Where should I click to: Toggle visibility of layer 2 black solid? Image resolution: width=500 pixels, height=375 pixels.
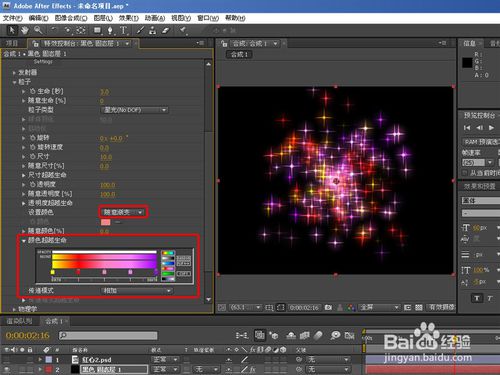(x=7, y=369)
